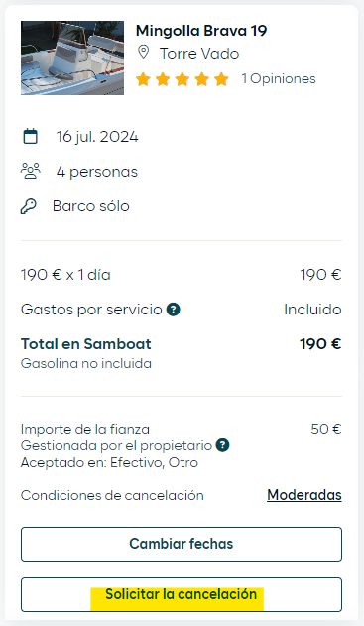Image resolution: width=364 pixels, height=626 pixels.
Task: Open the help icon for Gestionada por el propietario
Action: click(223, 445)
